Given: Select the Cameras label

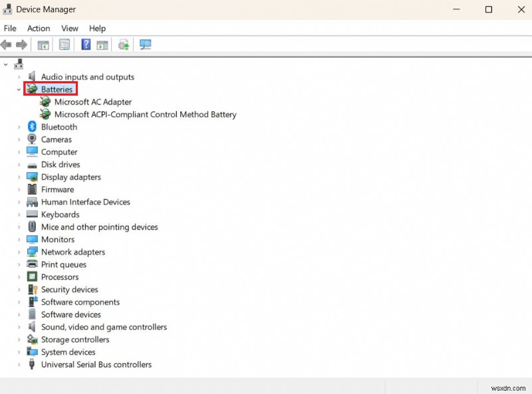Looking at the screenshot, I should click(x=57, y=139).
